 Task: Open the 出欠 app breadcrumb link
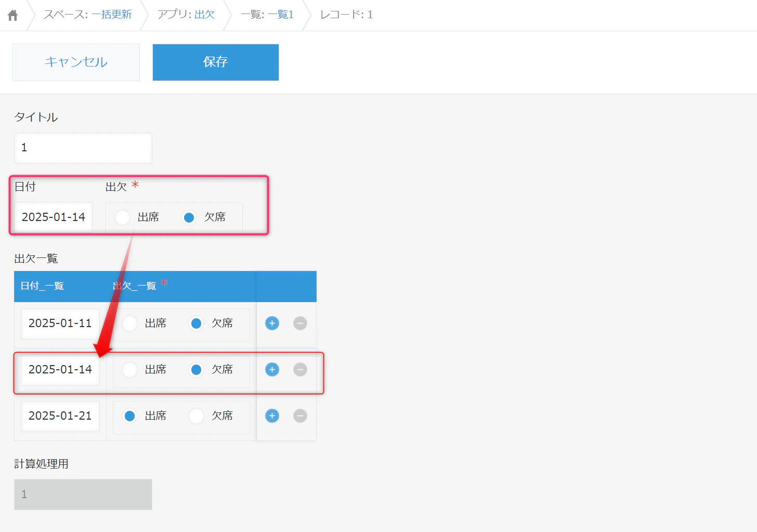pyautogui.click(x=205, y=15)
